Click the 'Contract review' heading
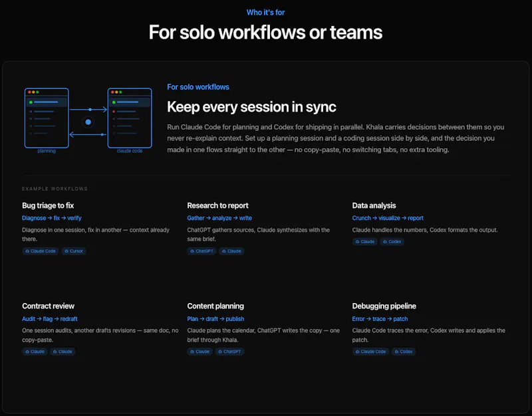The width and height of the screenshot is (532, 416). tap(48, 306)
